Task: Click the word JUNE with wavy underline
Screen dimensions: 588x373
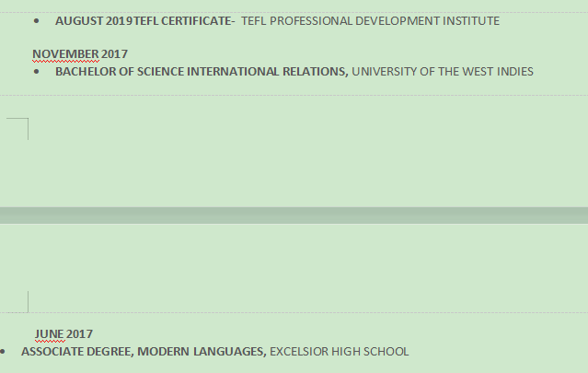Action: click(50, 333)
